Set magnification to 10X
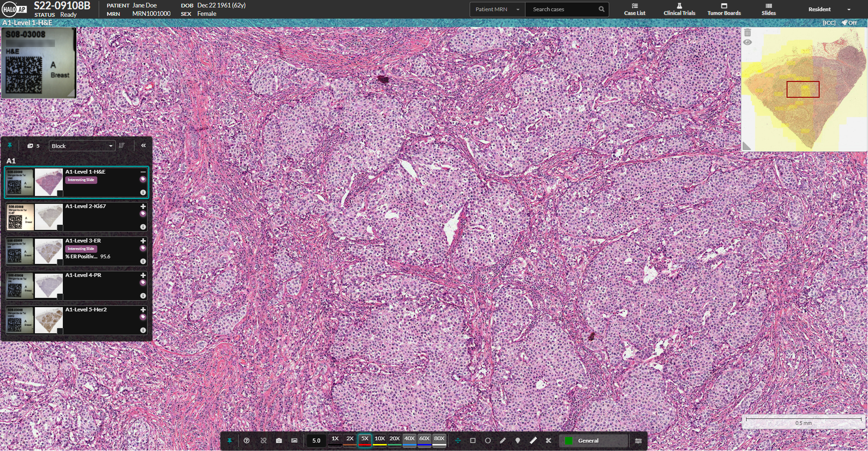The image size is (868, 451). click(380, 440)
